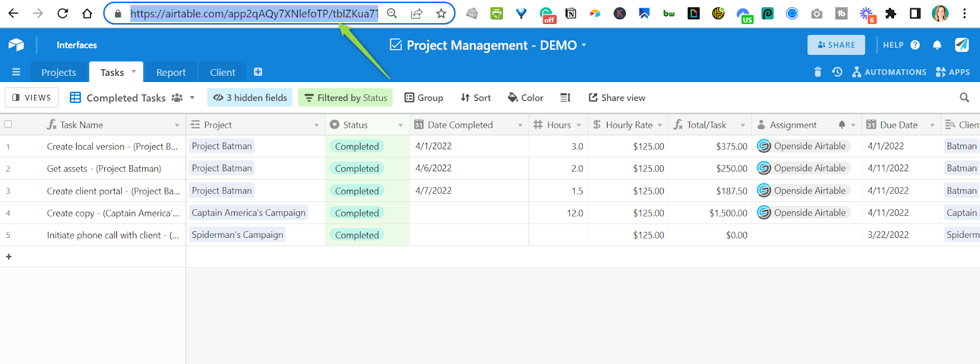
Task: Open the row height icon
Action: 565,98
